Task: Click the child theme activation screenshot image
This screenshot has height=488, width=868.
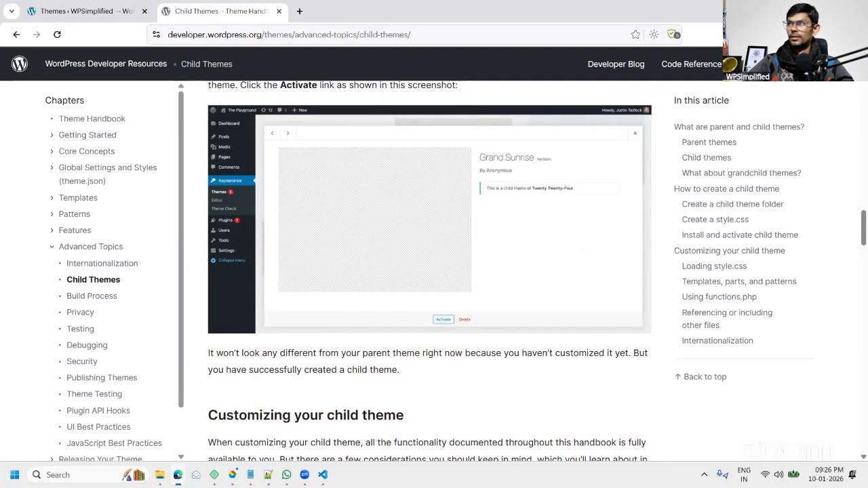Action: click(429, 219)
